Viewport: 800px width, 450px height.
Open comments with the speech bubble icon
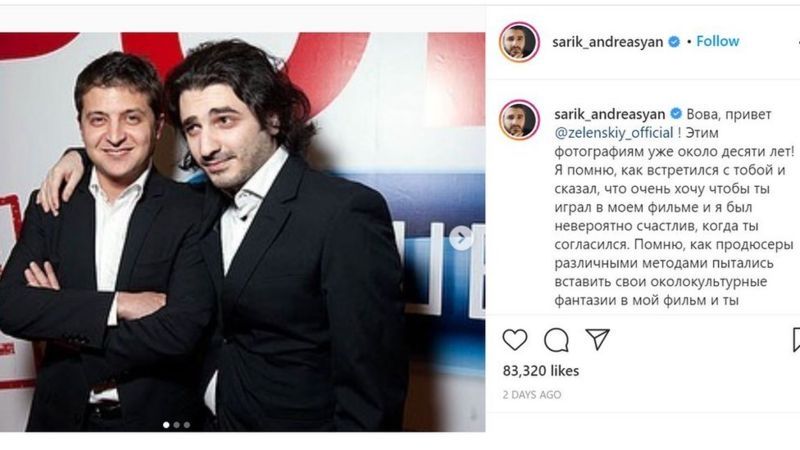pyautogui.click(x=556, y=340)
